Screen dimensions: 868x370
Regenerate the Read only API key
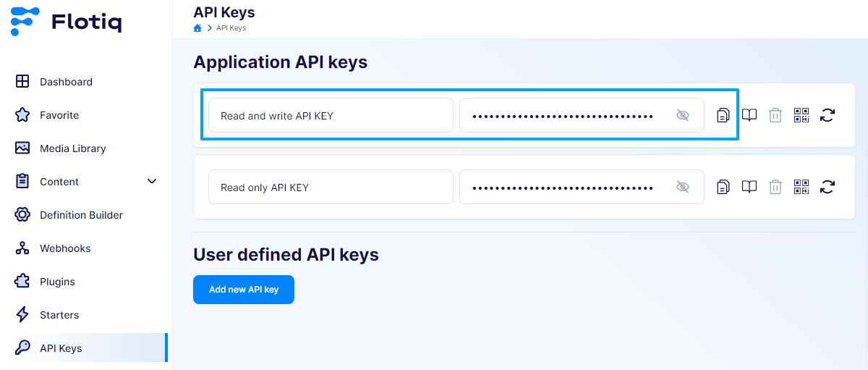point(827,188)
